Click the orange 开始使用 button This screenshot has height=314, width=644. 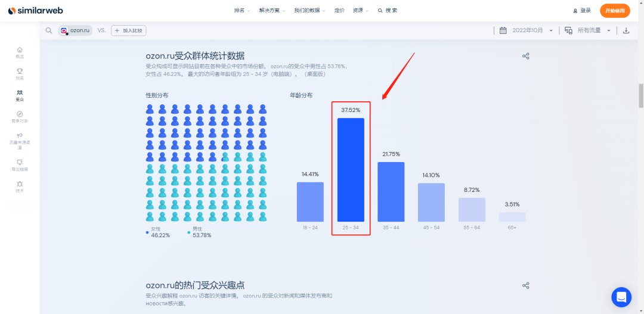(615, 11)
